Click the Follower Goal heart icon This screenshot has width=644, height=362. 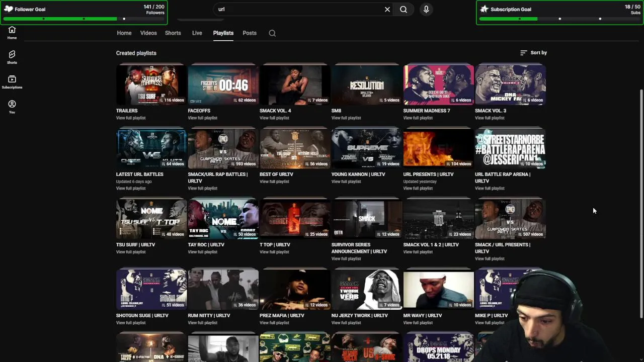coord(9,9)
